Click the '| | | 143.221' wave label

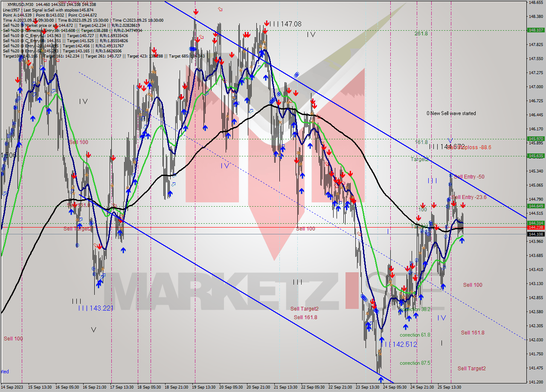(96, 308)
